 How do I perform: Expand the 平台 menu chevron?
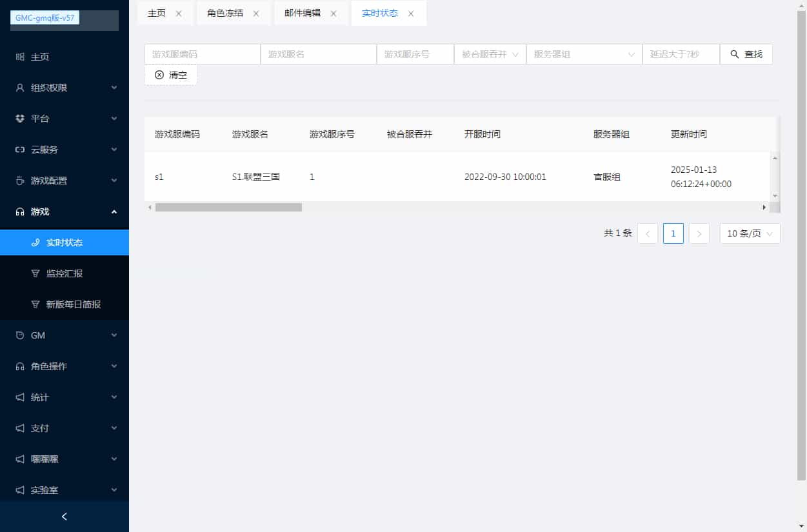click(114, 119)
